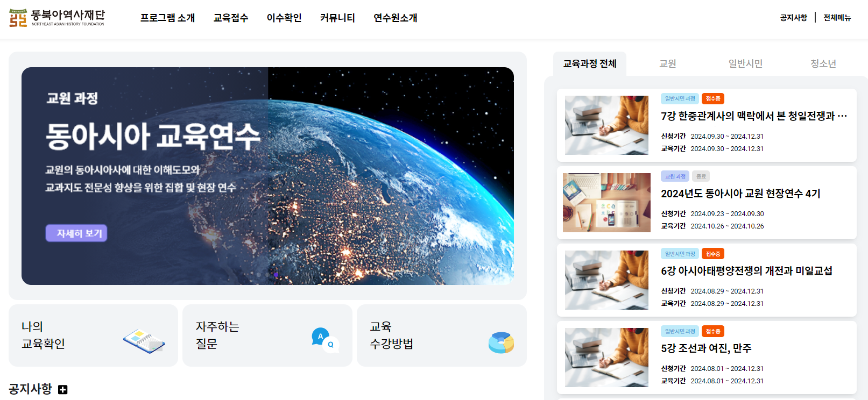The height and width of the screenshot is (400, 868).
Task: Select the 교육과정 전체 tab
Action: (x=590, y=64)
